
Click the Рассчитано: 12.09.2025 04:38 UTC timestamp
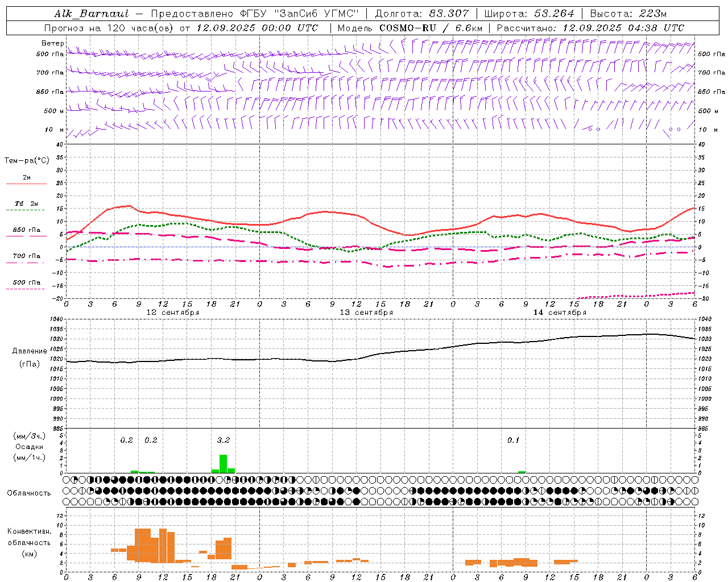590,28
